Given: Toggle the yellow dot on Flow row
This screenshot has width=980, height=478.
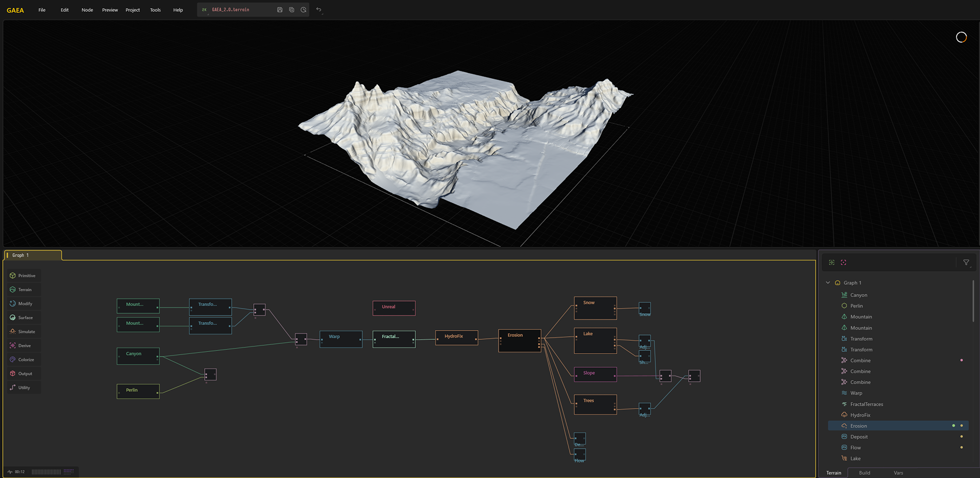Looking at the screenshot, I should pyautogui.click(x=962, y=448).
